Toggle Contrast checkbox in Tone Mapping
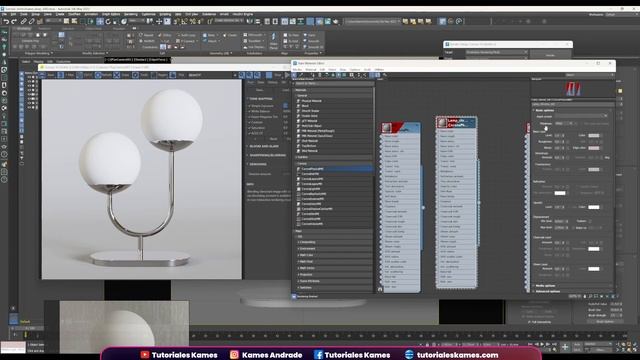640x360 pixels. (x=250, y=122)
